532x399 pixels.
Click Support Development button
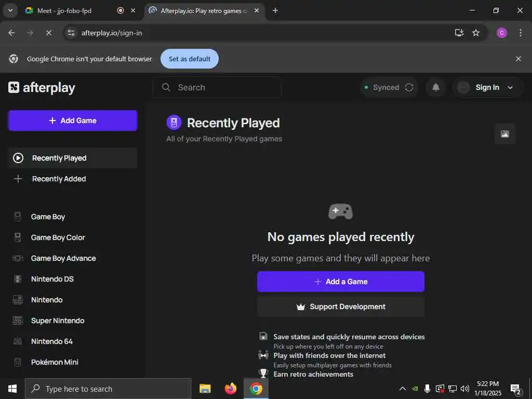341,307
